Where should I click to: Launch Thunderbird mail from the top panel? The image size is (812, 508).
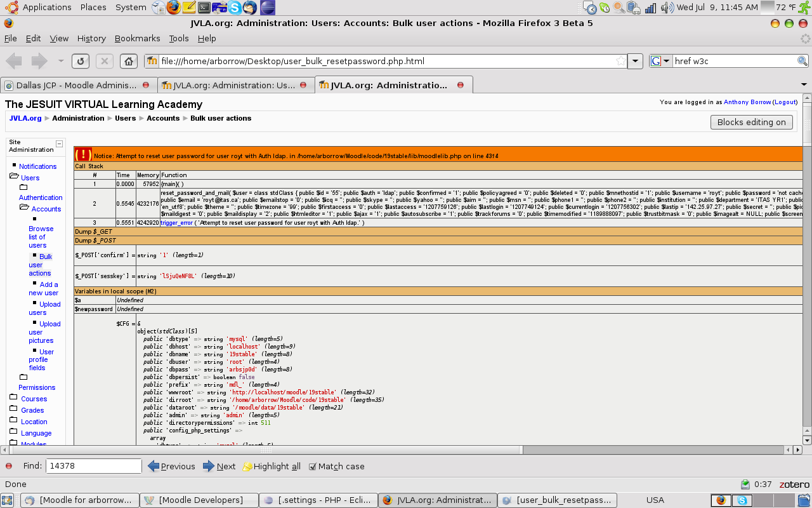coord(251,8)
